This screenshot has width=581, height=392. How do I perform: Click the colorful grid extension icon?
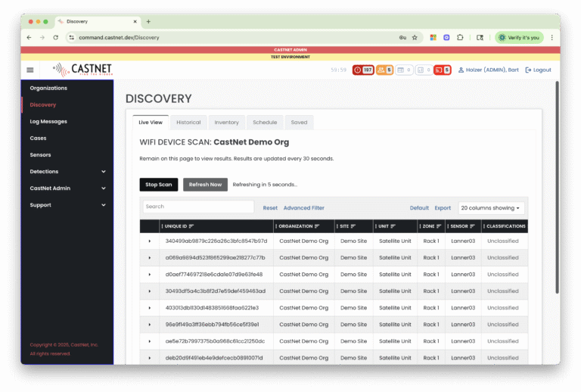click(433, 37)
